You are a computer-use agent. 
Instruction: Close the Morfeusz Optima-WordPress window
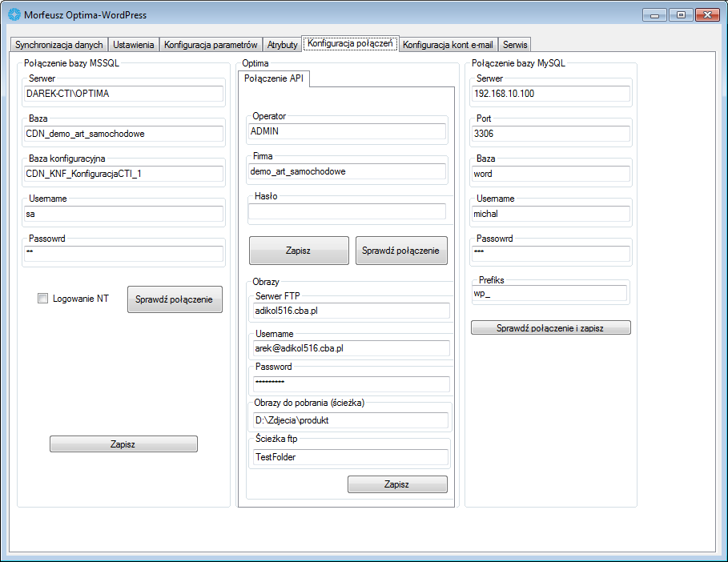707,15
